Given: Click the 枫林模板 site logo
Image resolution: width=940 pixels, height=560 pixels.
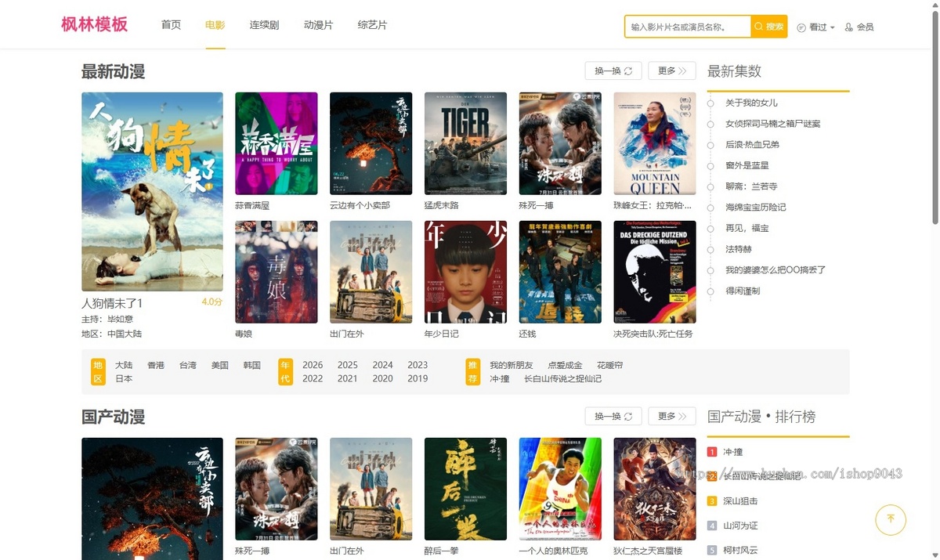Looking at the screenshot, I should (95, 24).
